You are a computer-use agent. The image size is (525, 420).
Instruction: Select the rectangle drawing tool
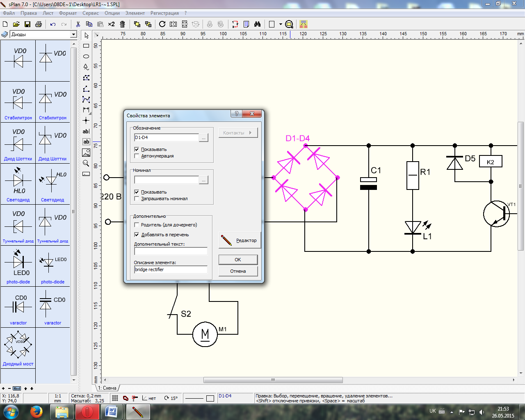pyautogui.click(x=86, y=46)
